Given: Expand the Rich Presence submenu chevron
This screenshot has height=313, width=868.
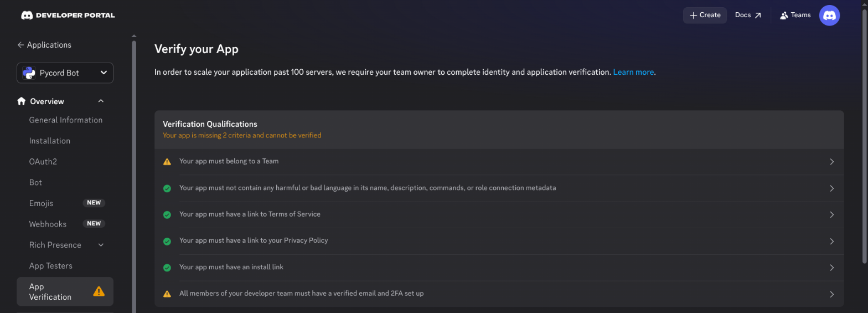Looking at the screenshot, I should click(101, 245).
